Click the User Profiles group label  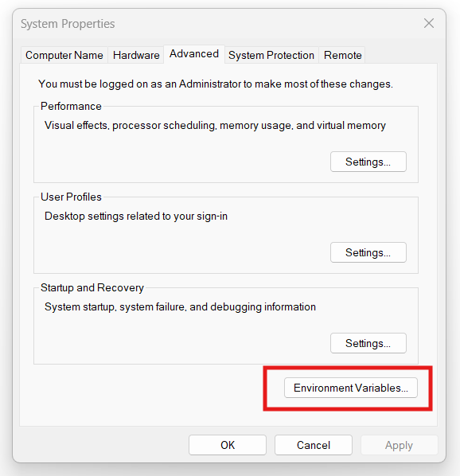(x=71, y=197)
